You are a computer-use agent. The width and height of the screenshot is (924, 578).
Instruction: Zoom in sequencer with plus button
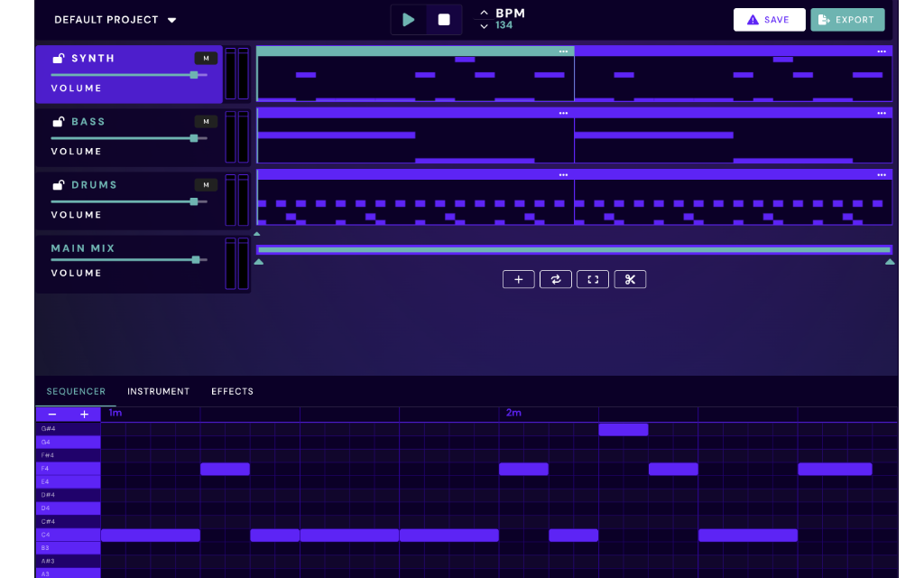84,415
